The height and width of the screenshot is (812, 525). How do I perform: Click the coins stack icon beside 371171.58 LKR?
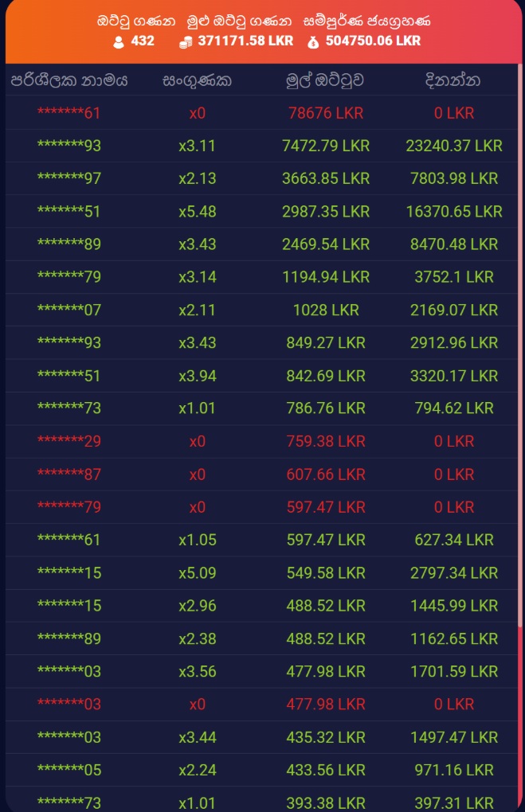tap(185, 42)
